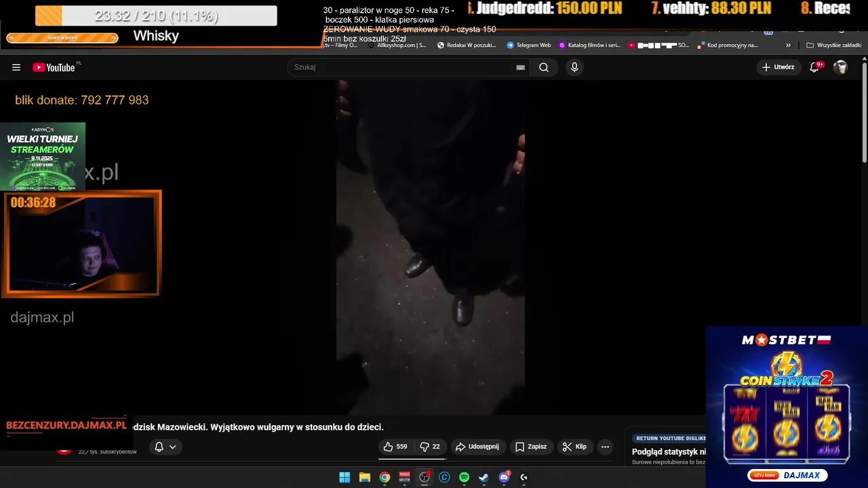Expand hidden bookmarks overflow chevron
868x488 pixels.
(788, 45)
